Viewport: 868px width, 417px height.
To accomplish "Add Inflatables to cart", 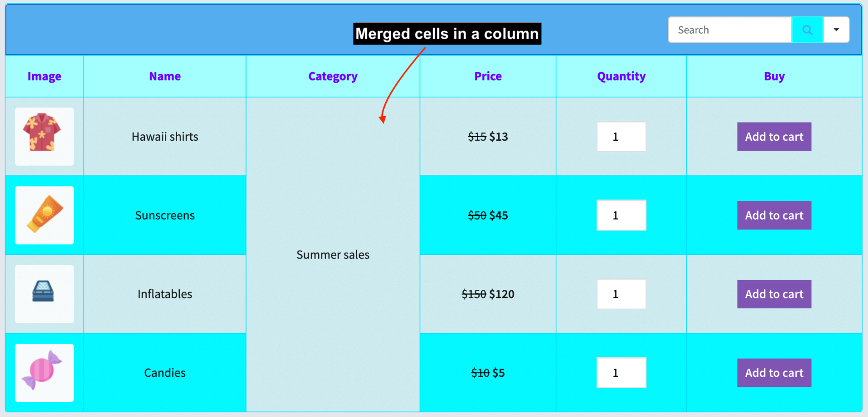I will [774, 294].
